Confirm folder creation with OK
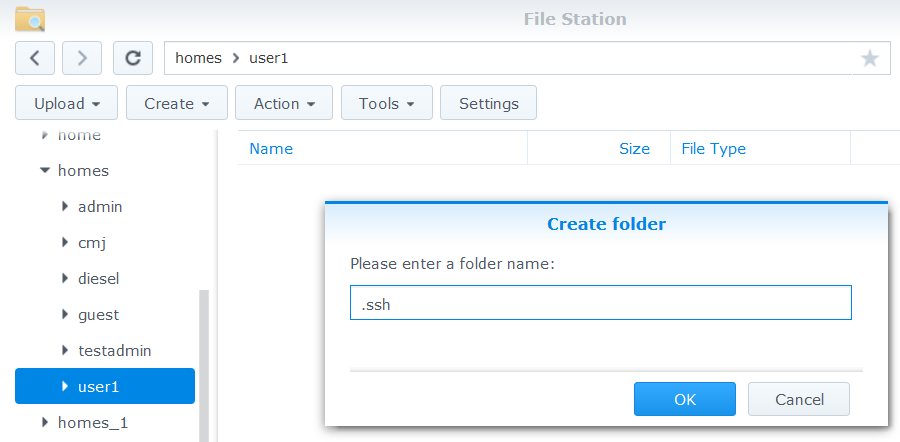Image resolution: width=900 pixels, height=442 pixels. click(x=685, y=399)
